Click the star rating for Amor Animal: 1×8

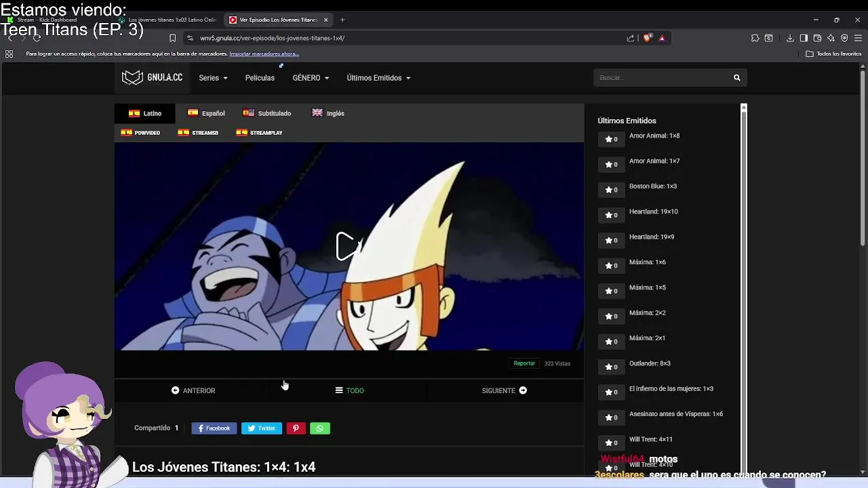[x=611, y=139]
